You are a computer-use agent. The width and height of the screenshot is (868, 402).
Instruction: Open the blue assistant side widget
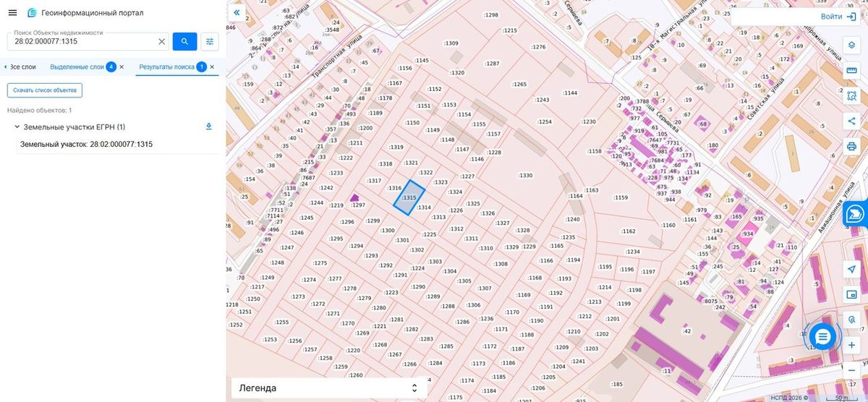tap(856, 213)
